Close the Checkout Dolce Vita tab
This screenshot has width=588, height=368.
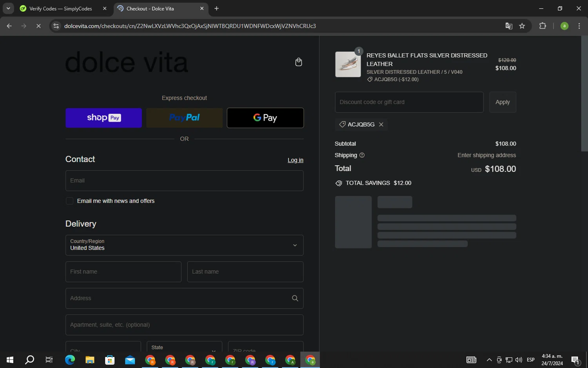click(202, 8)
